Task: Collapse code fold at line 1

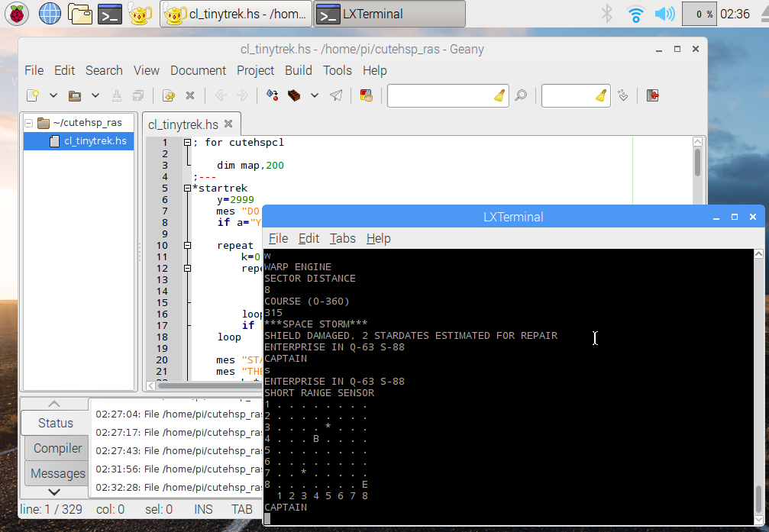Action: tap(187, 142)
